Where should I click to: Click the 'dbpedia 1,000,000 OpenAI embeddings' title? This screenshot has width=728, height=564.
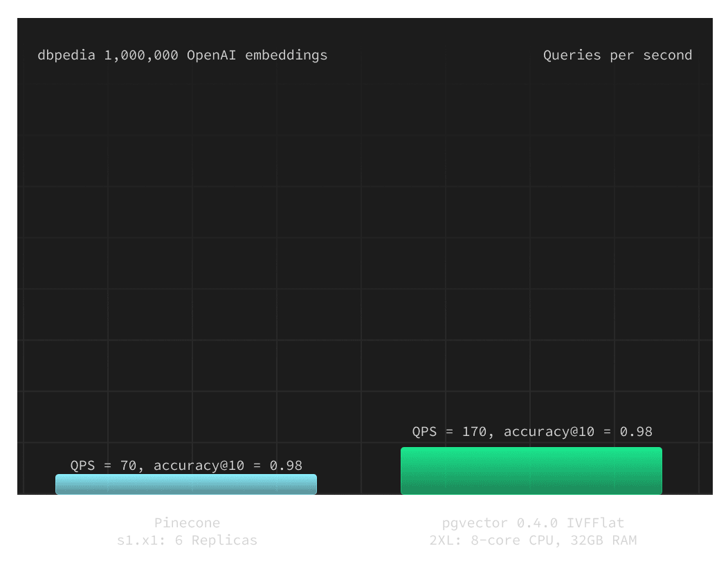tap(183, 55)
